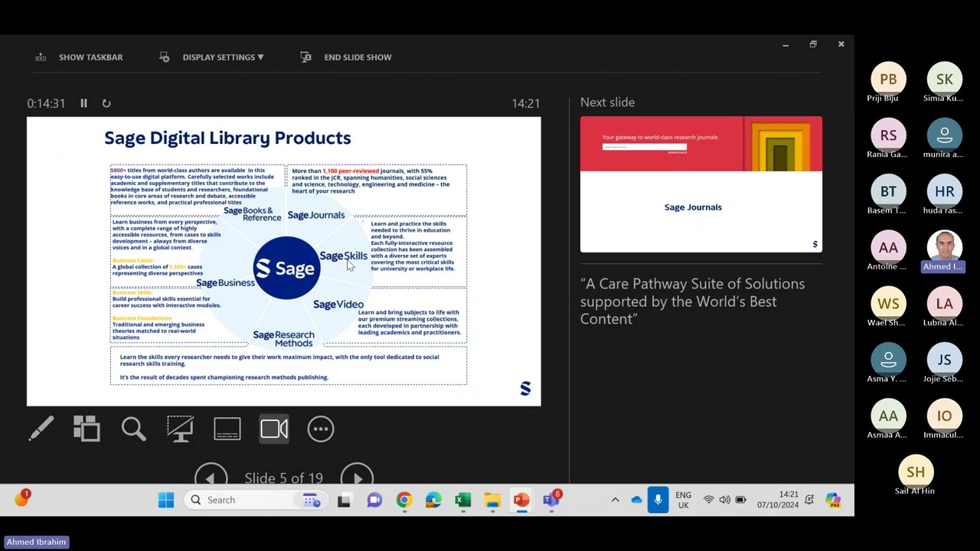This screenshot has height=551, width=980.
Task: Toggle subtitles in presenter view
Action: (x=227, y=429)
